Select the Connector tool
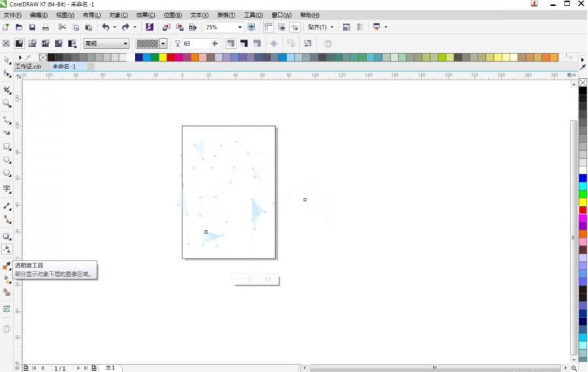Image resolution: width=588 pixels, height=372 pixels. pos(7,219)
